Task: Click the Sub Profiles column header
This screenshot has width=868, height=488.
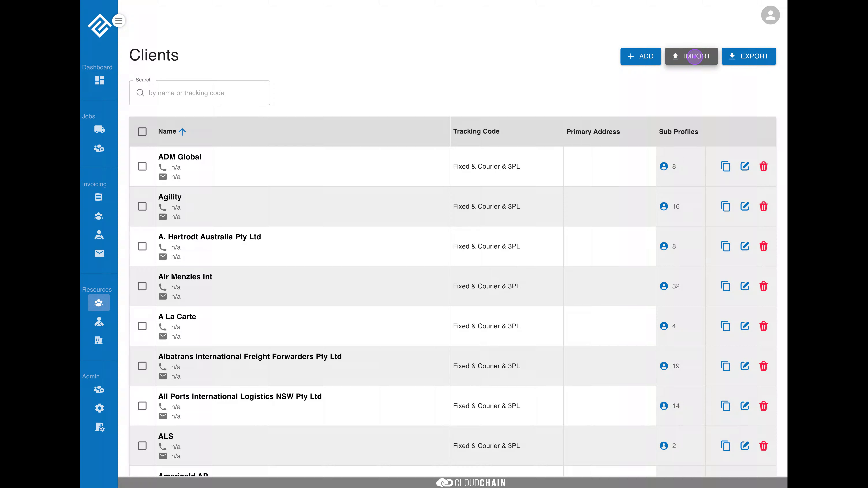Action: pyautogui.click(x=678, y=132)
